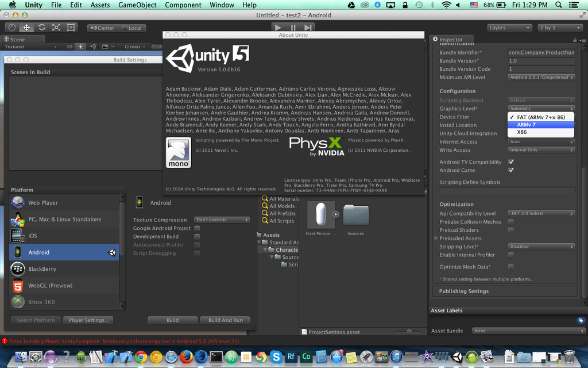Screen dimensions: 588x368
Task: Click the All Models search filter
Action: point(278,206)
